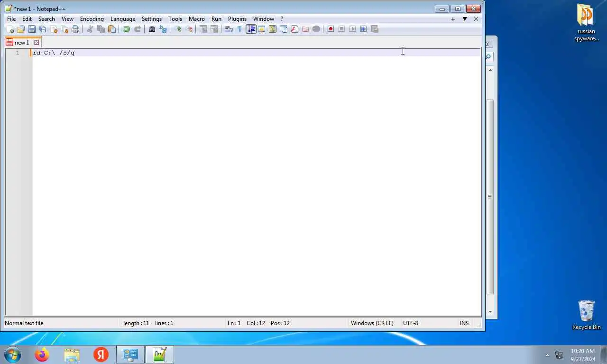Select the Recycle Bin desktop icon
Image resolution: width=607 pixels, height=364 pixels.
[586, 315]
